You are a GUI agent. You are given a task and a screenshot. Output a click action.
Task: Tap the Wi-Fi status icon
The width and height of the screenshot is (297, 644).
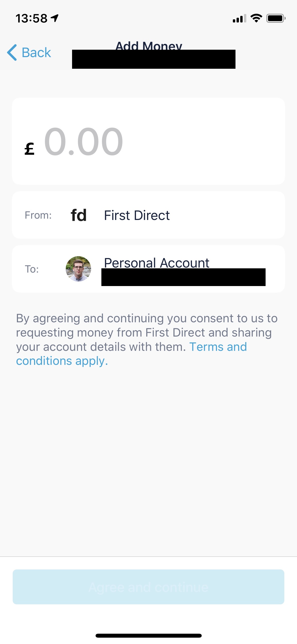coord(256,18)
